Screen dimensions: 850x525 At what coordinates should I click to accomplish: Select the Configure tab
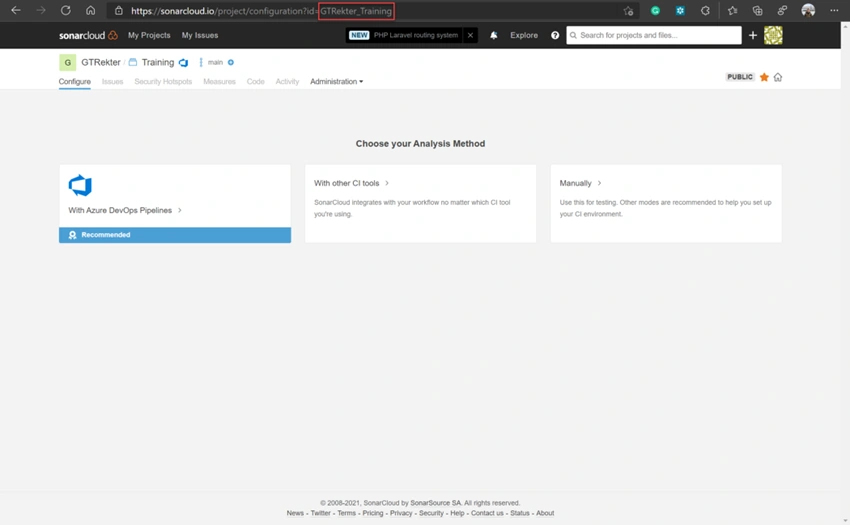pyautogui.click(x=75, y=81)
